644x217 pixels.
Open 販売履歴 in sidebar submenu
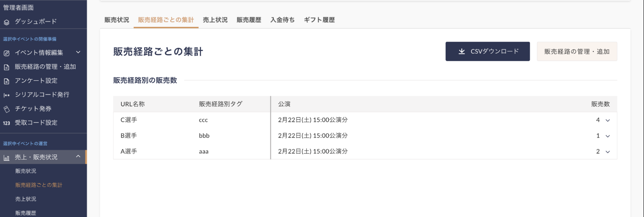26,213
